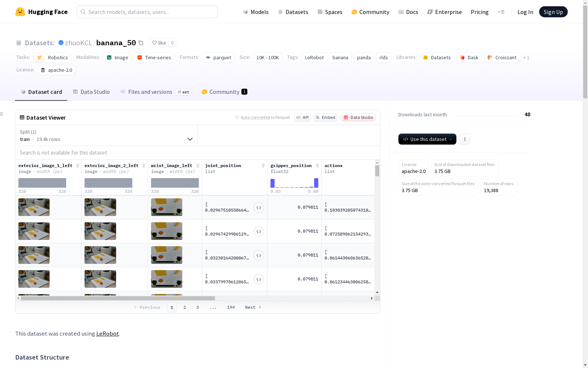588x368 pixels.
Task: Expand JSON of third row joint_position
Action: 259,255
